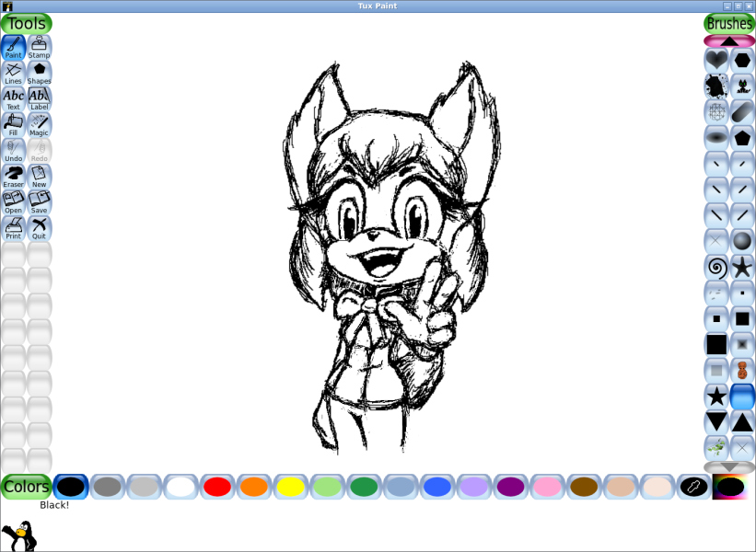This screenshot has width=756, height=552.
Task: Undo the last drawing stroke
Action: coord(13,151)
